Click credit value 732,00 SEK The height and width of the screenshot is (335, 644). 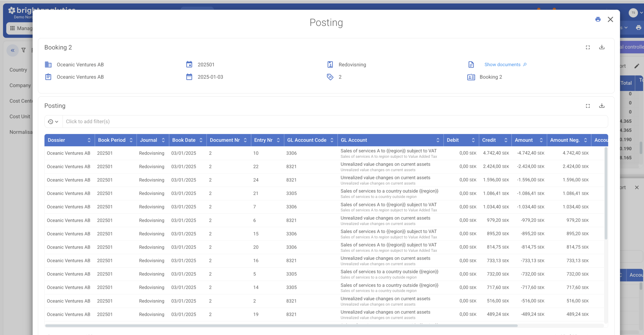click(x=498, y=274)
